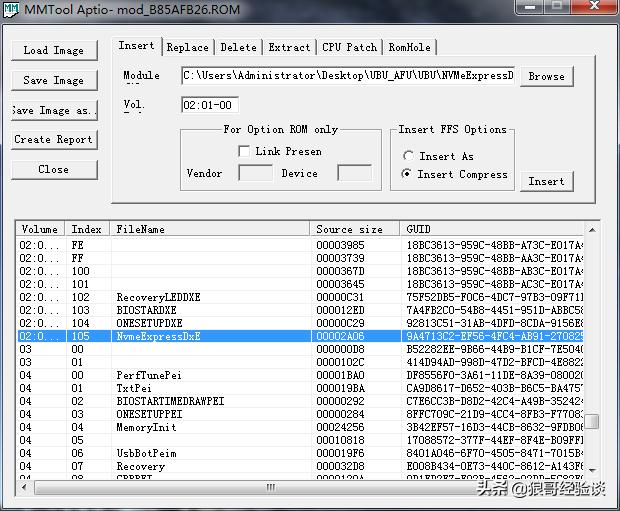Switch to the RomHole tab
The height and width of the screenshot is (511, 620).
click(409, 47)
